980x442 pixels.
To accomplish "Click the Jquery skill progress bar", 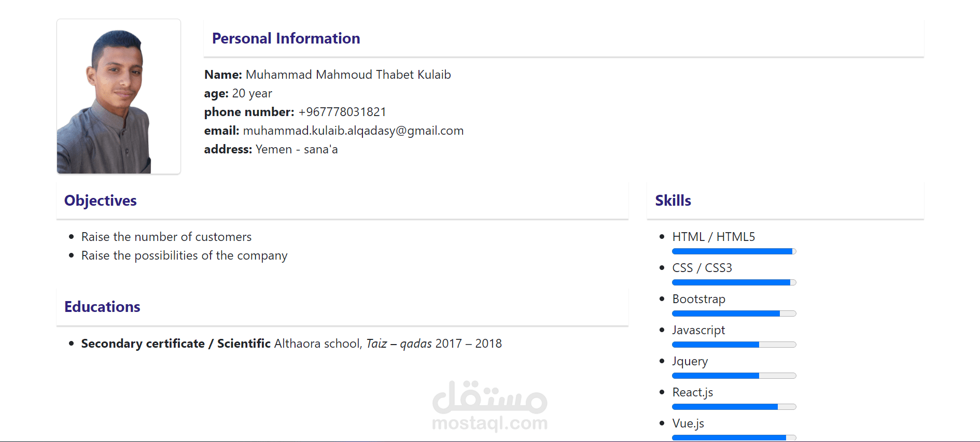I will [x=734, y=376].
